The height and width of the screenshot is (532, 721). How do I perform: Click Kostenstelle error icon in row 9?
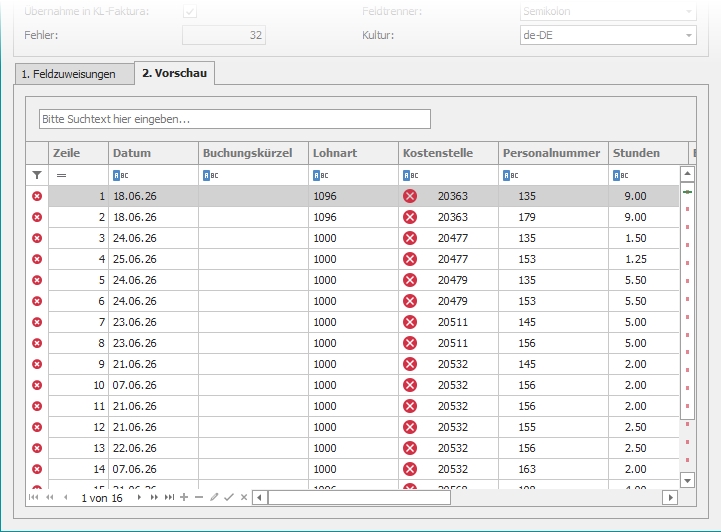pyautogui.click(x=410, y=364)
